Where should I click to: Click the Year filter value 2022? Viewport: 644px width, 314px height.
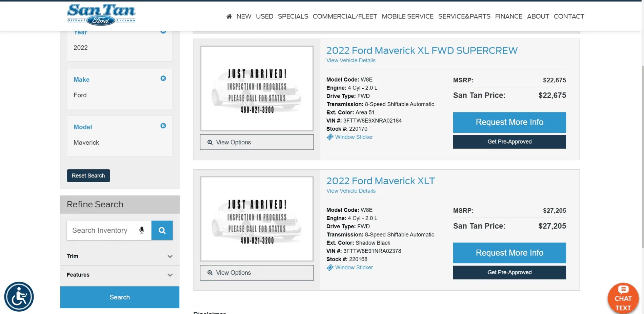coord(81,48)
